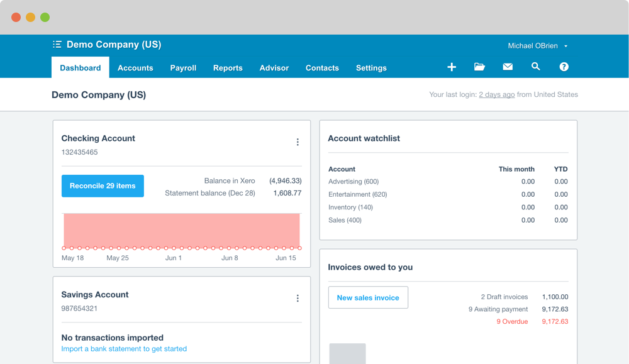
Task: Open the Settings tab
Action: (x=371, y=68)
